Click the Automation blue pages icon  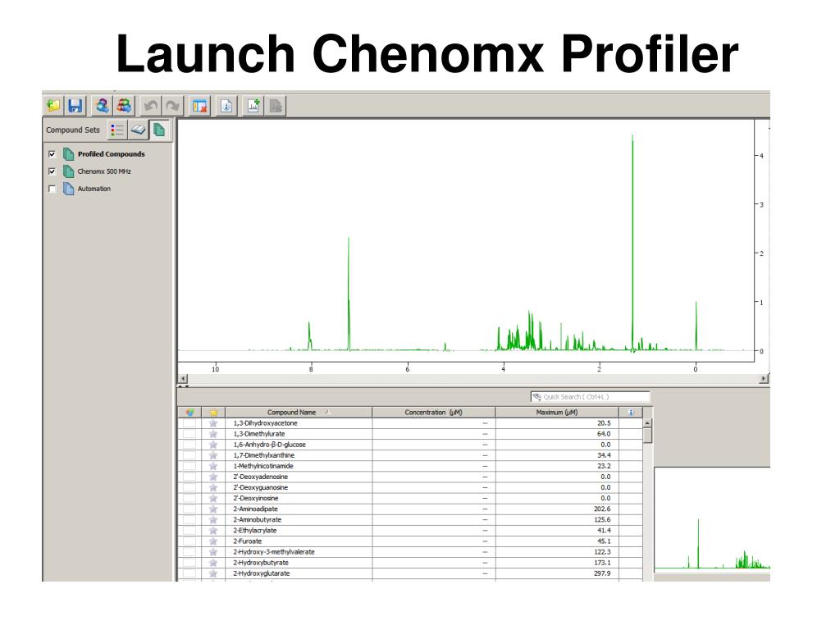pos(69,189)
